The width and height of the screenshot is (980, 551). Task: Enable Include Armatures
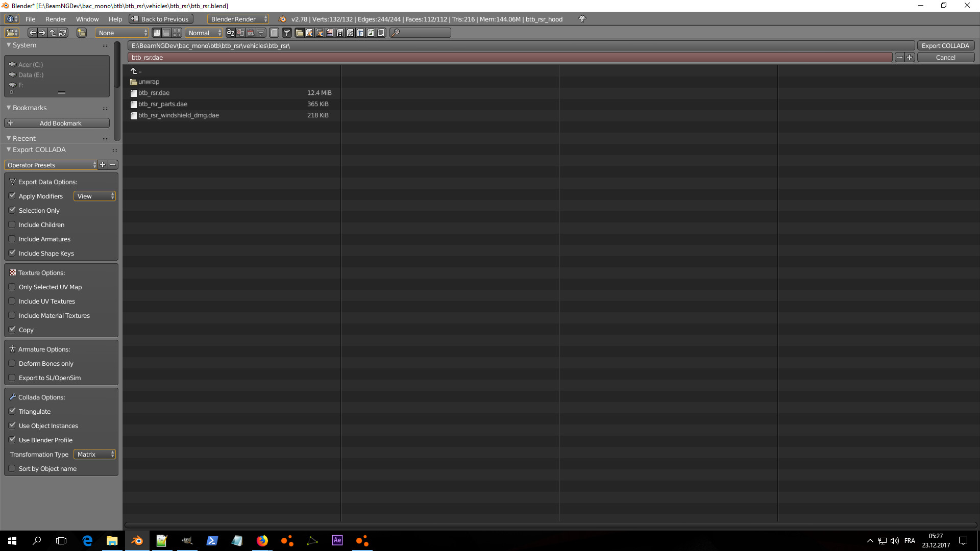12,239
